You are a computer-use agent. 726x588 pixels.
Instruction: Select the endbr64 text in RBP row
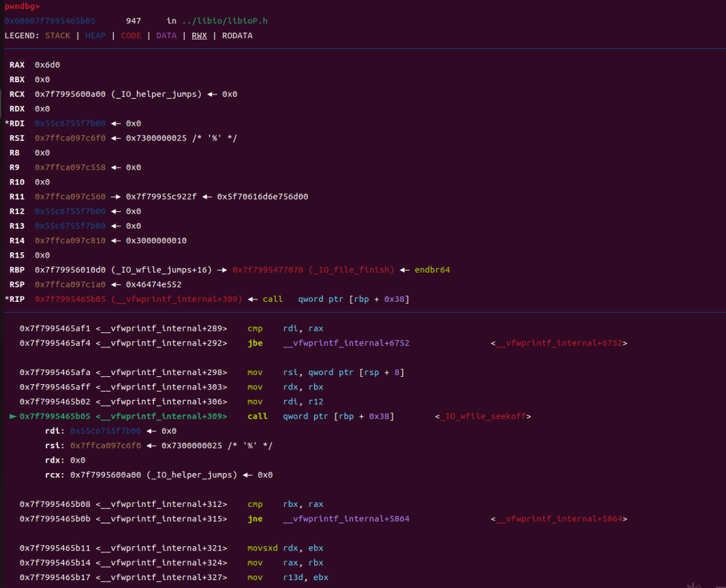click(432, 270)
